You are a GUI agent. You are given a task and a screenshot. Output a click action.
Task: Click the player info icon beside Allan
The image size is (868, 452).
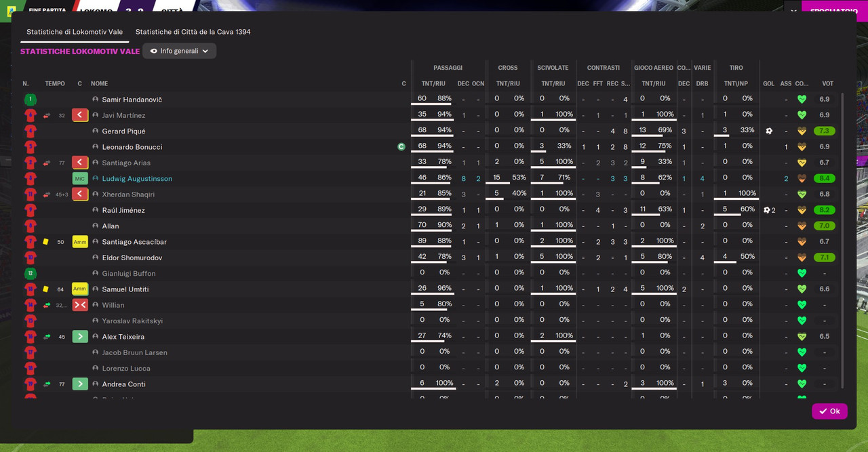96,226
